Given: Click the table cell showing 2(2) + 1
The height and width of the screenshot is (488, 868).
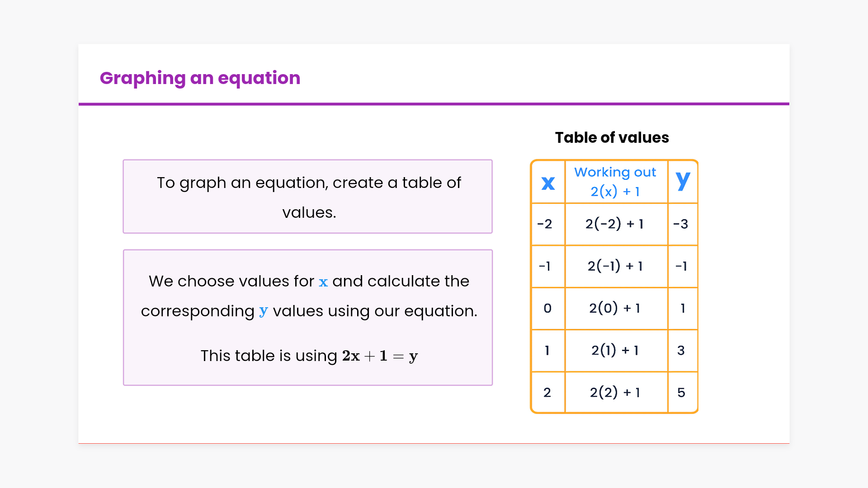Looking at the screenshot, I should 615,392.
